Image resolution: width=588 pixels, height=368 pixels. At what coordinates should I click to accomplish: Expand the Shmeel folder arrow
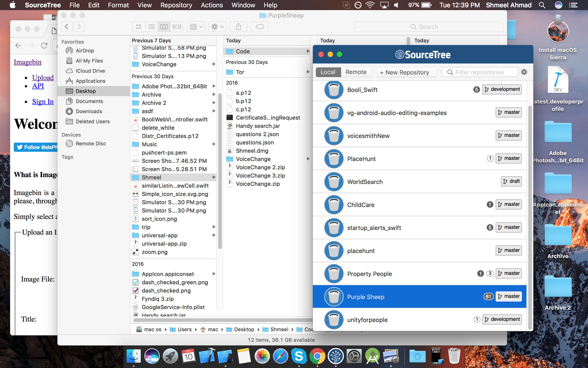tap(214, 177)
